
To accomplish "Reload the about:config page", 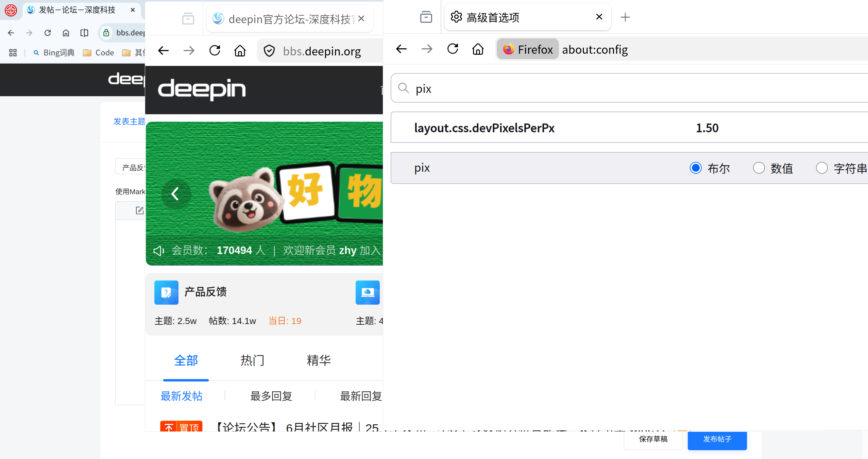I will [453, 49].
